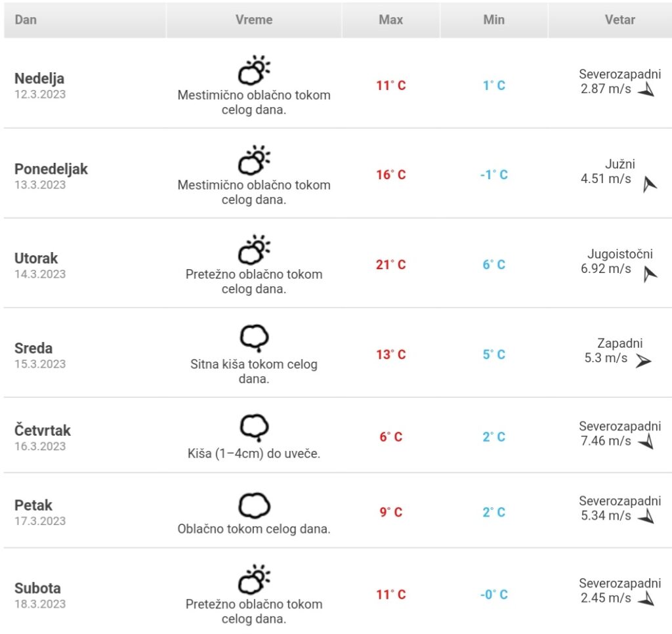Screen dimensions: 672x634
Task: Click the 21° C max temperature for Utorak
Action: [x=391, y=264]
